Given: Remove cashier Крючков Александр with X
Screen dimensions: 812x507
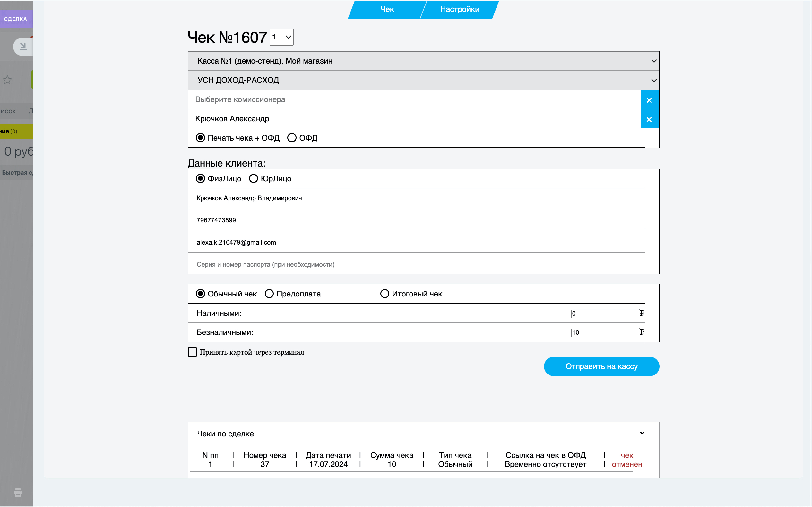Looking at the screenshot, I should [x=649, y=119].
